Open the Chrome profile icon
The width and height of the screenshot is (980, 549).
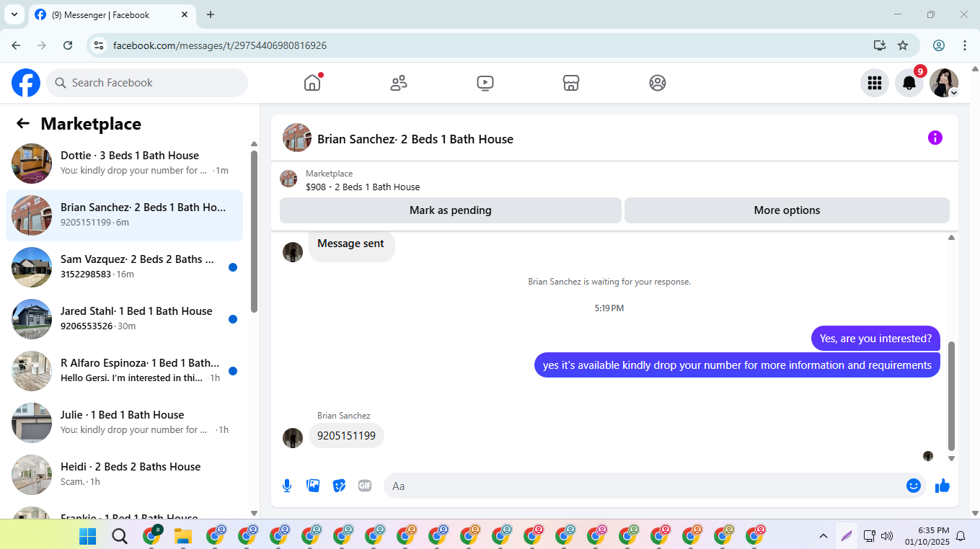939,45
